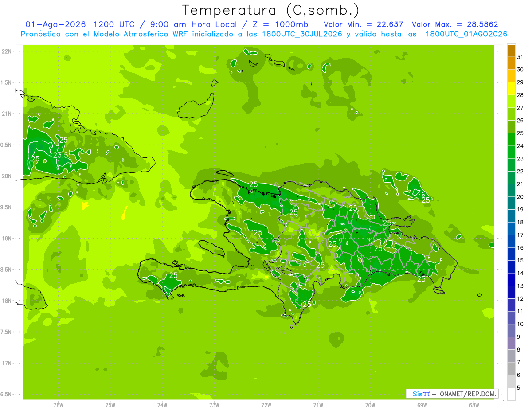The image size is (532, 411).
Task: Click the 23.5 contour label over Cuba
Action: [61, 155]
